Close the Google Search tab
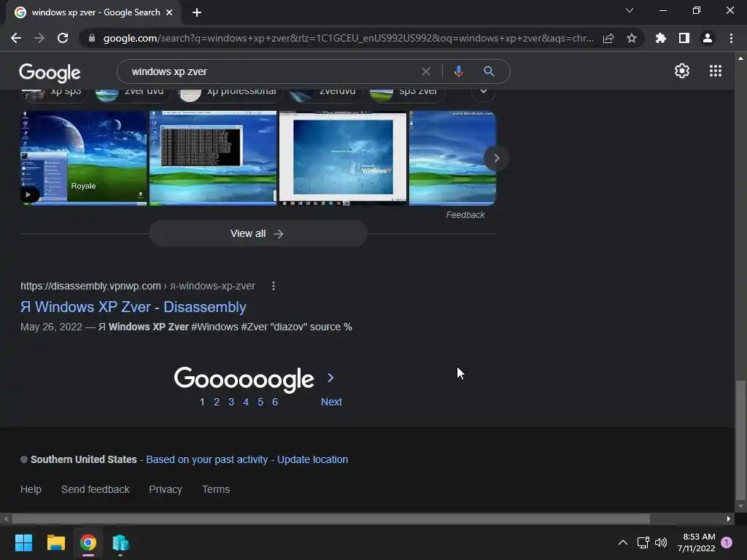The height and width of the screenshot is (560, 747). pyautogui.click(x=169, y=12)
